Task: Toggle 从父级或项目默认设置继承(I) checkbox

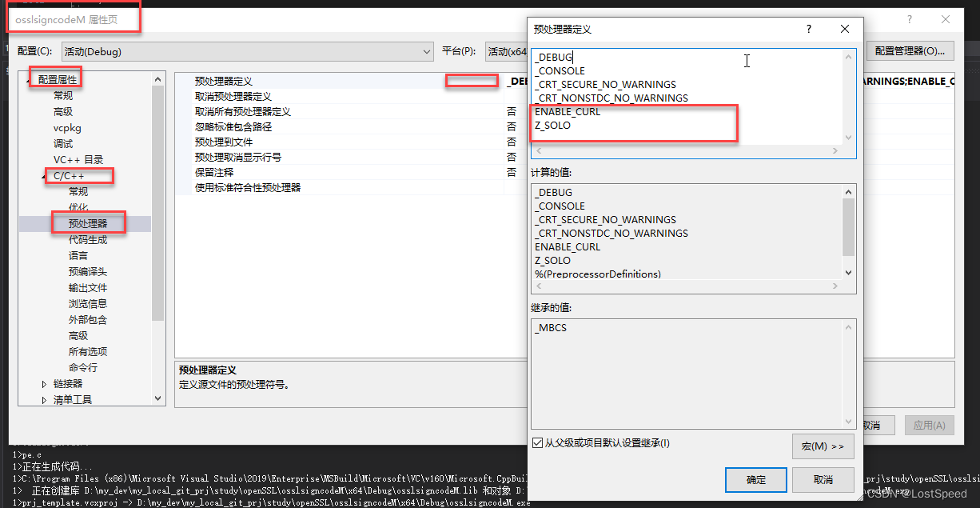Action: 537,443
